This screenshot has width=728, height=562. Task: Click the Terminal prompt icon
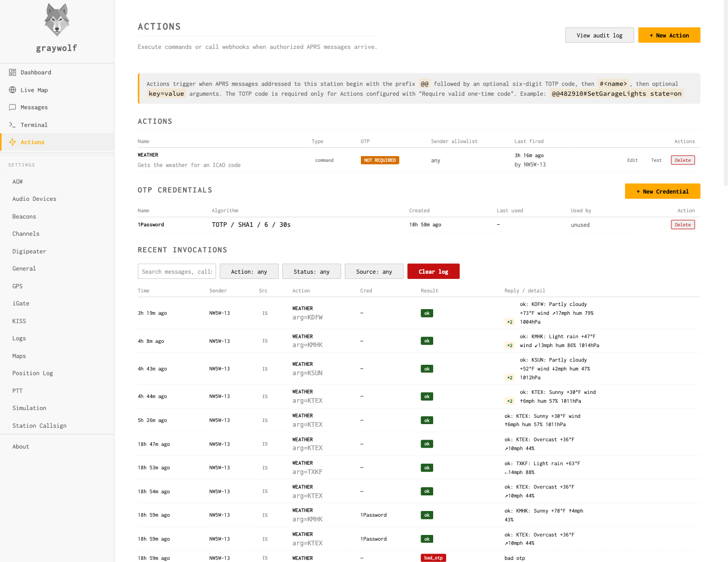(x=12, y=125)
